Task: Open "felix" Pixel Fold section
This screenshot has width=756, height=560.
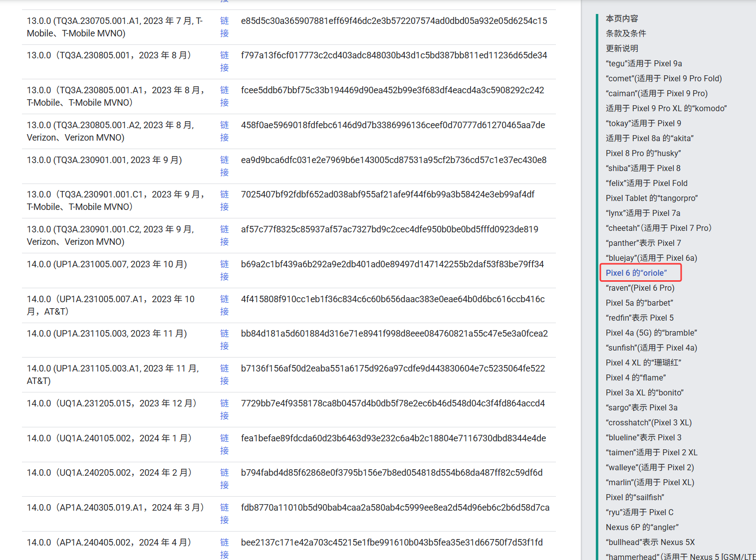Action: [646, 183]
